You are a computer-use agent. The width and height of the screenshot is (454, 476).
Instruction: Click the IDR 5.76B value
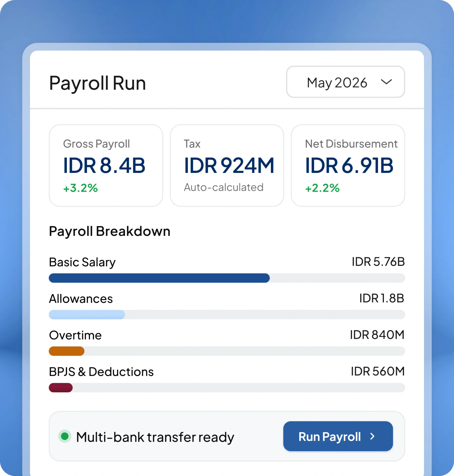click(378, 262)
